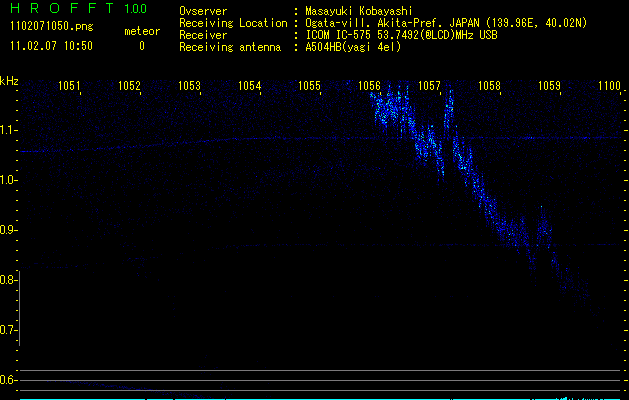This screenshot has width=629, height=400.
Task: Click the Receiver field label
Action: coord(203,35)
